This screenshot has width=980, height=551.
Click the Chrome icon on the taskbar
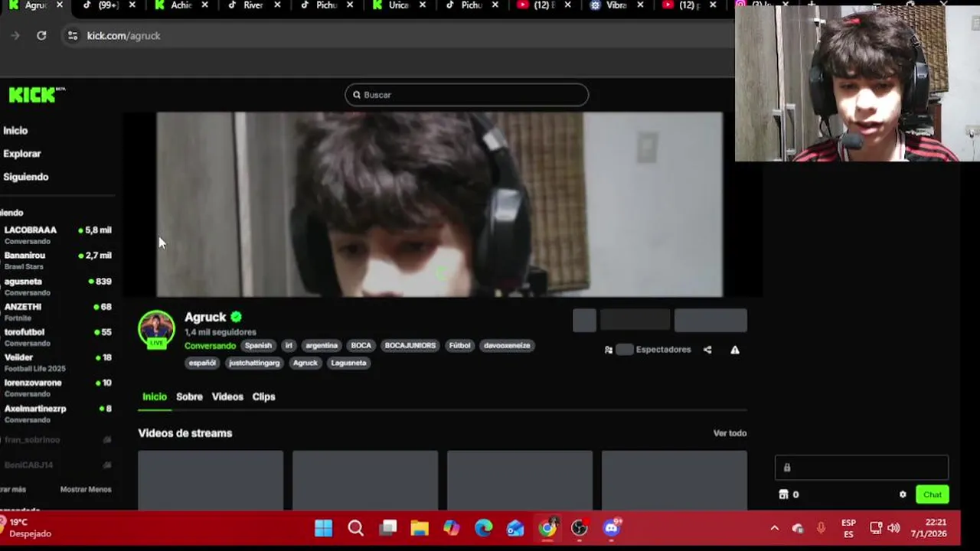pyautogui.click(x=547, y=528)
